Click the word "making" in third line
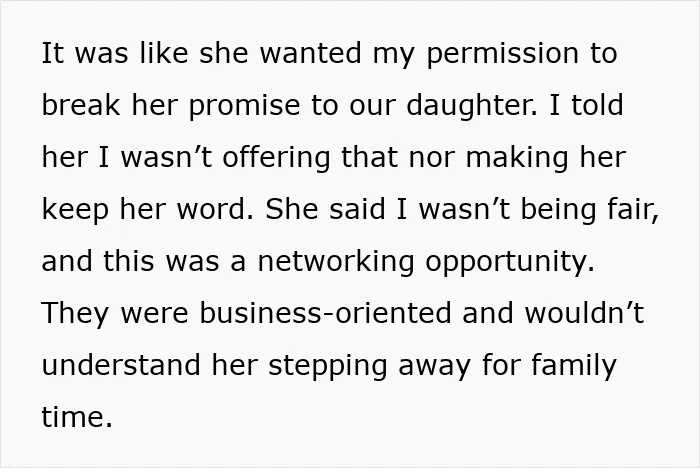The height and width of the screenshot is (468, 700). [x=517, y=158]
